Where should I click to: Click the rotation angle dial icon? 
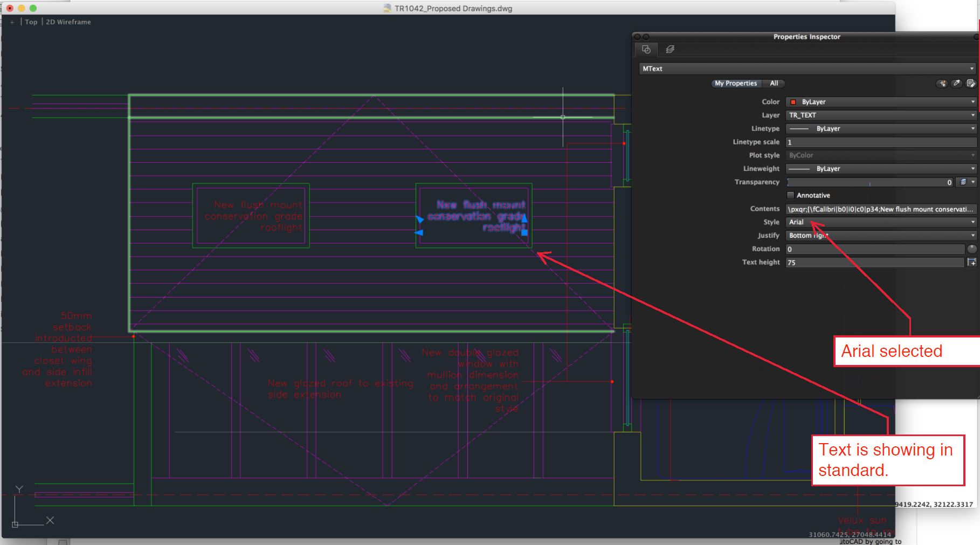point(972,249)
